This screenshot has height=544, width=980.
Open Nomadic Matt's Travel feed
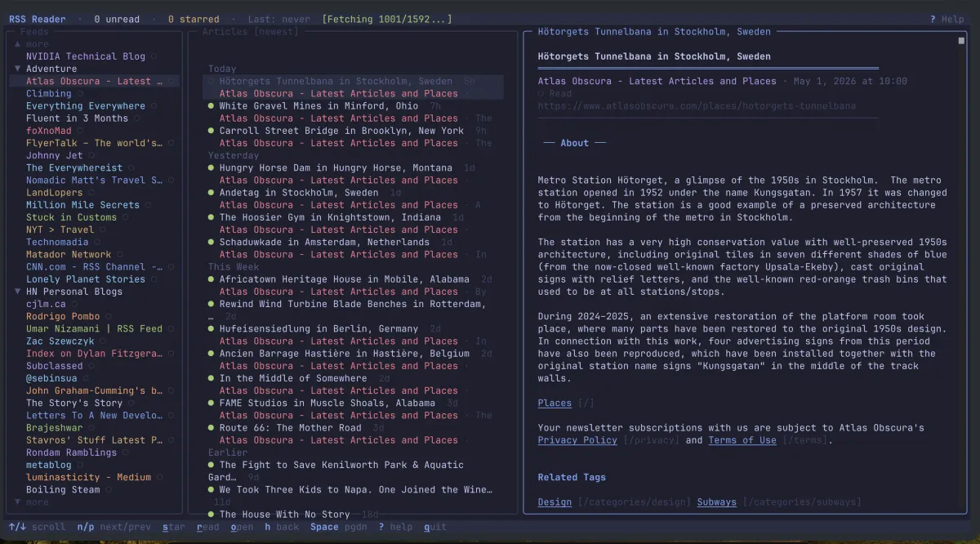[x=94, y=181]
